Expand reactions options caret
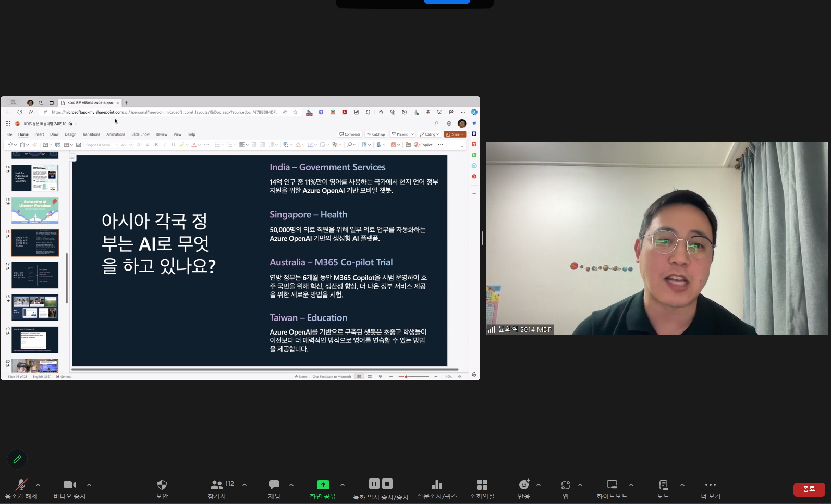Image resolution: width=831 pixels, height=504 pixels. 539,485
